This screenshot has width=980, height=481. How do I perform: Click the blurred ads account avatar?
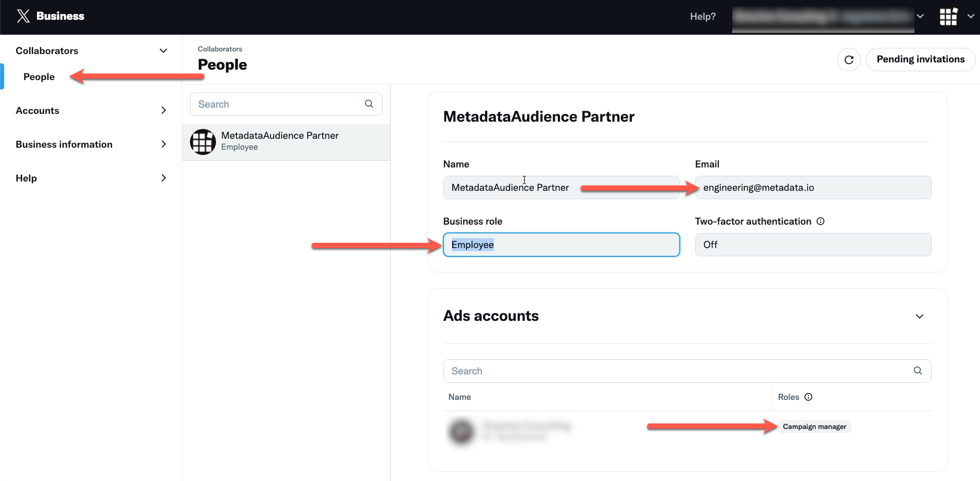point(461,431)
